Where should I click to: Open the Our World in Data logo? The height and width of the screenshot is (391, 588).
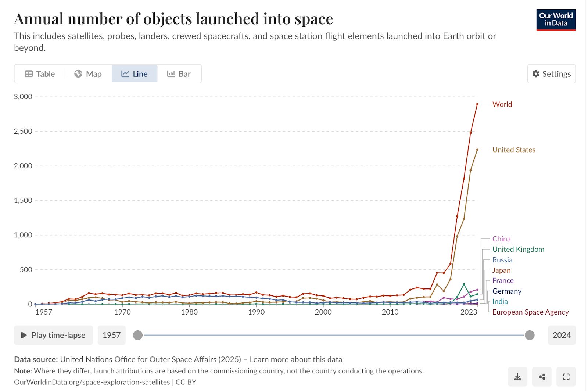[556, 20]
